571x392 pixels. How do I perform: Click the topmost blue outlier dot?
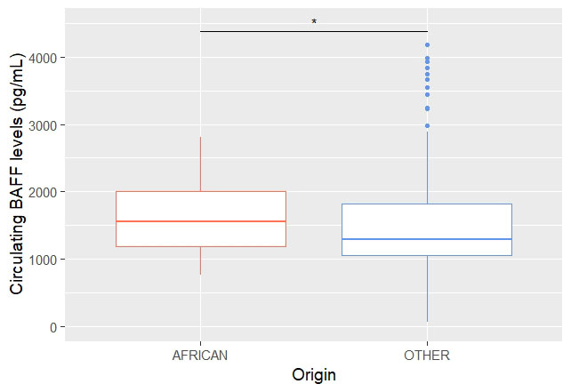pos(428,44)
